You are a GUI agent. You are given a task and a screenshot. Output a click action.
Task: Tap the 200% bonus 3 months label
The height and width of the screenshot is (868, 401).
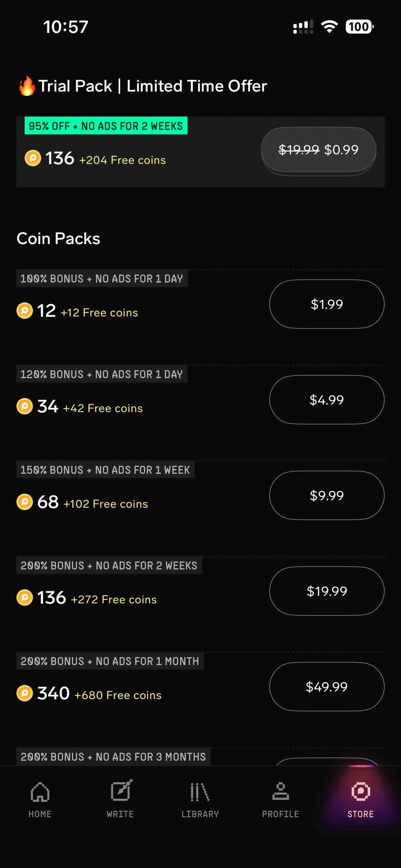113,757
